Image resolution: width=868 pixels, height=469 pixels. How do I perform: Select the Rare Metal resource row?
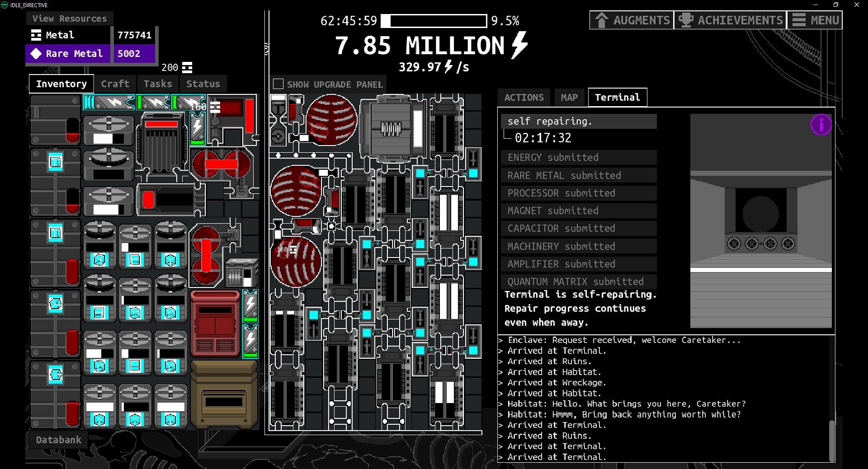click(90, 53)
